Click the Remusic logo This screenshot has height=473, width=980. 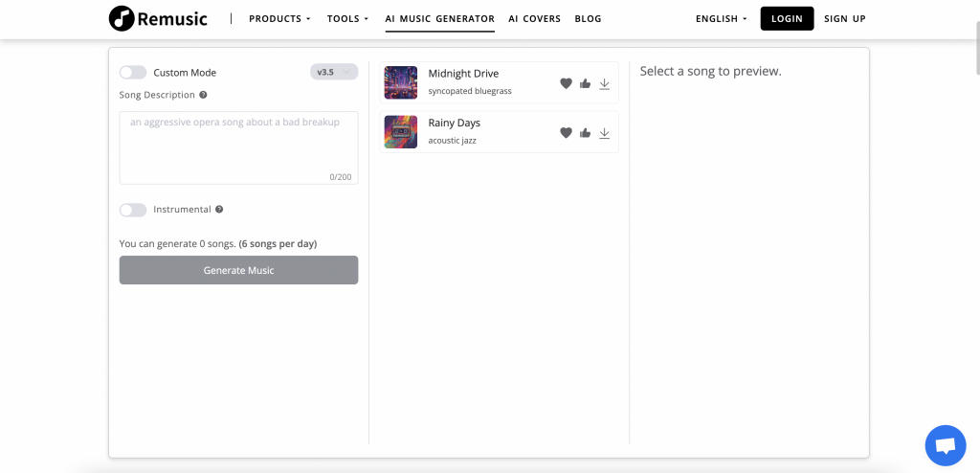[x=158, y=19]
